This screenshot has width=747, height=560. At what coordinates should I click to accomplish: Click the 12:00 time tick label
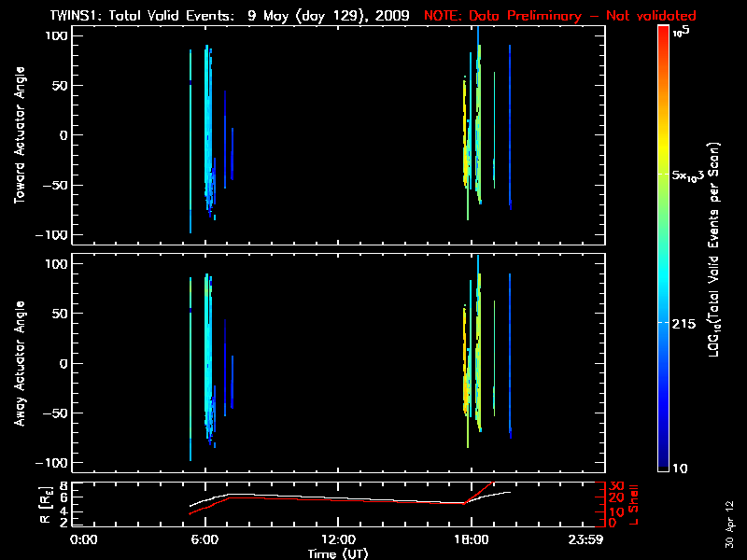339,539
